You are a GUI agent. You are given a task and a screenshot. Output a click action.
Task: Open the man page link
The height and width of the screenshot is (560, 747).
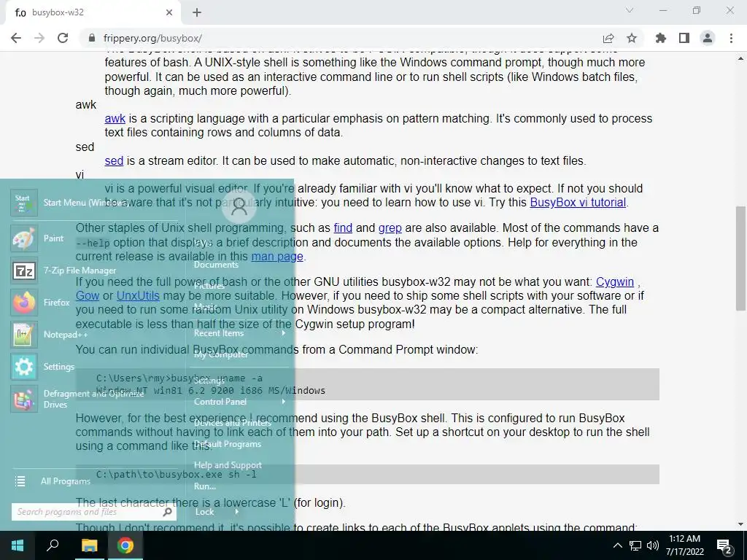pos(277,256)
